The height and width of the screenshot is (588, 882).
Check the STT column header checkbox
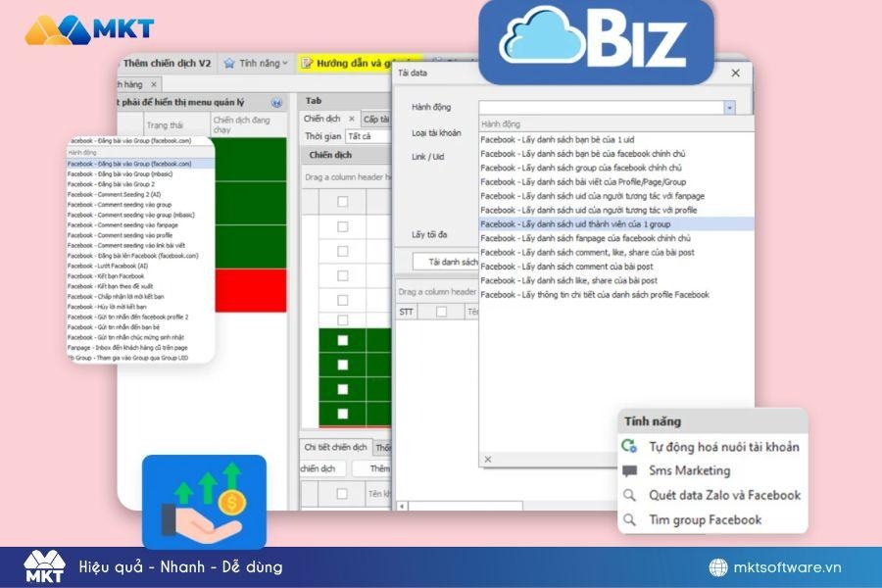(441, 312)
